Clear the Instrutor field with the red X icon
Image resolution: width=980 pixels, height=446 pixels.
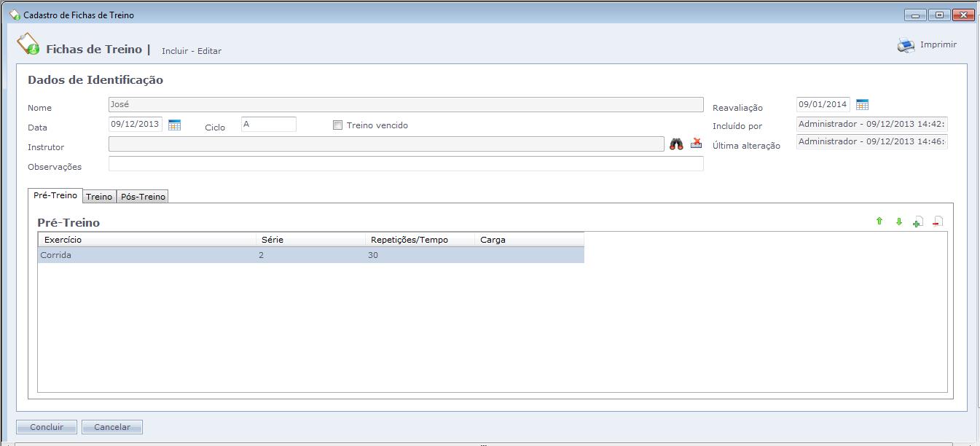(x=696, y=144)
